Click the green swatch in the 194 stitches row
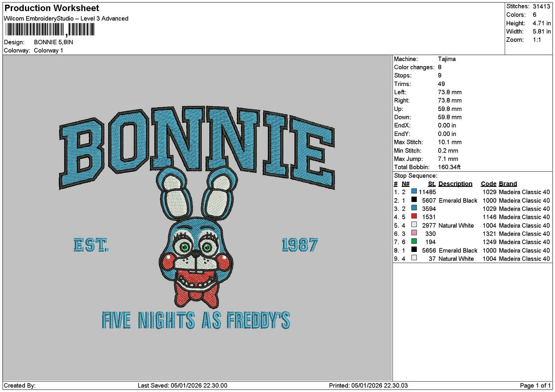 (414, 241)
